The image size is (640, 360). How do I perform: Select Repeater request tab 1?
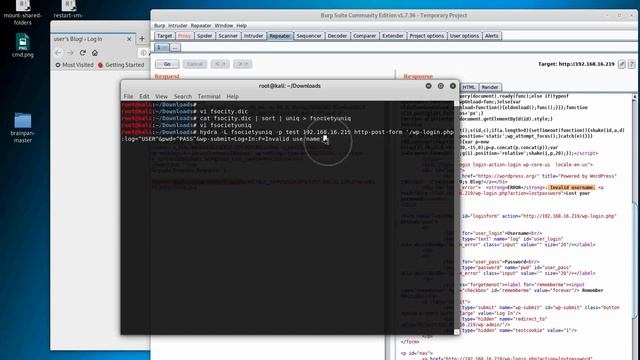point(162,48)
